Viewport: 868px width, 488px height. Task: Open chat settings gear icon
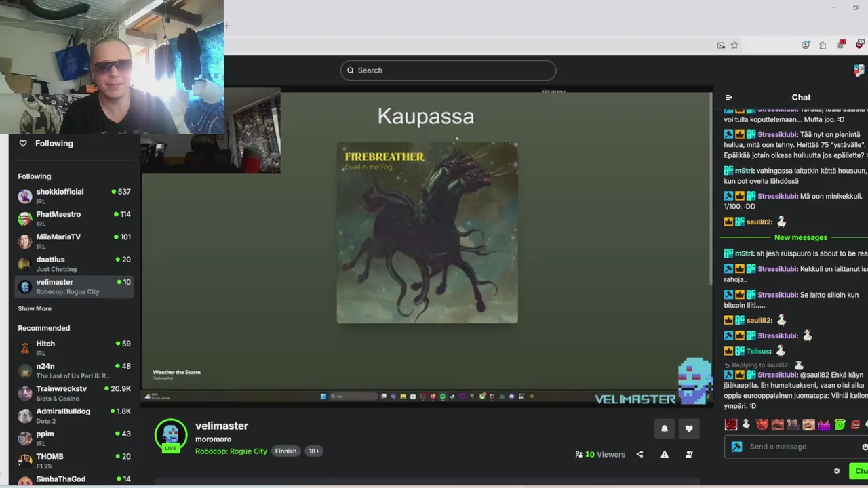pyautogui.click(x=837, y=471)
